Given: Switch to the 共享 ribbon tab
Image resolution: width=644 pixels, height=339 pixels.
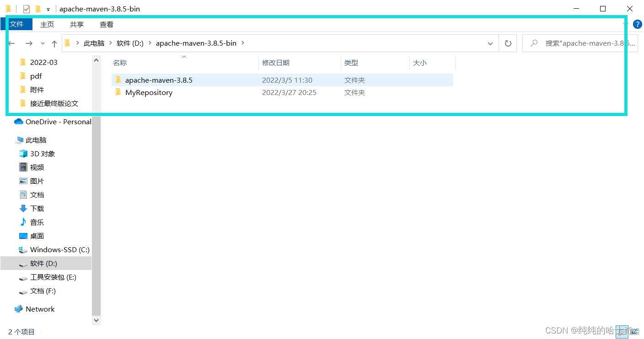Looking at the screenshot, I should click(77, 25).
